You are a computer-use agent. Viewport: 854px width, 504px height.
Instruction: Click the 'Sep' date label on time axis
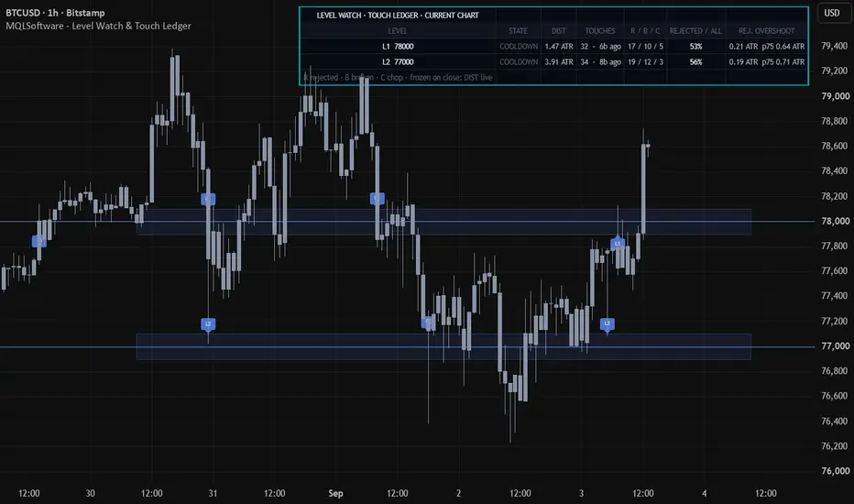tap(335, 493)
